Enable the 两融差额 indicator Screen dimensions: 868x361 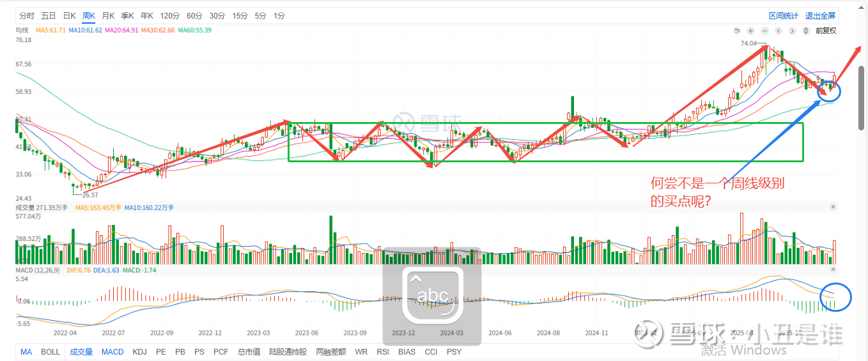(331, 351)
